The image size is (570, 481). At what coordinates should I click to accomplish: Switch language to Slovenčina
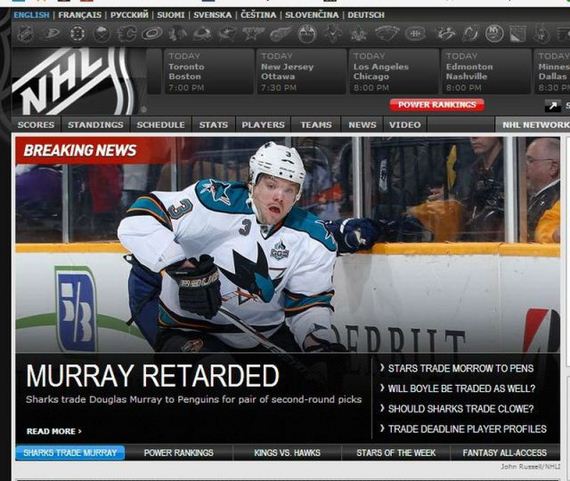pos(312,15)
